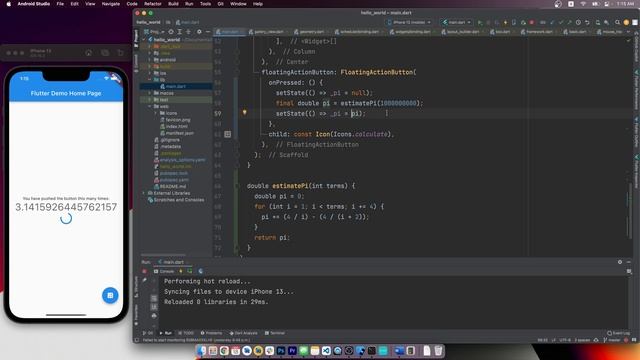Open DevTools icon in the Run panel toolbar
The height and width of the screenshot is (360, 640).
(200, 271)
